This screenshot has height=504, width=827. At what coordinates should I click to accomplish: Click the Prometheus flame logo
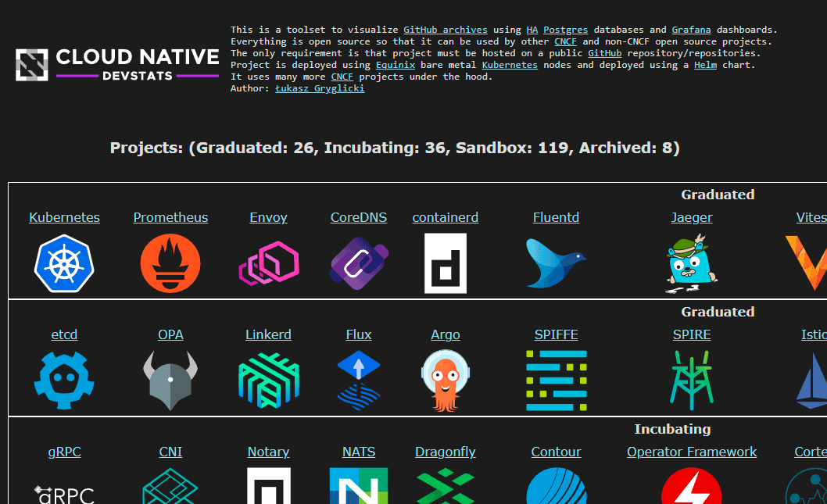170,263
